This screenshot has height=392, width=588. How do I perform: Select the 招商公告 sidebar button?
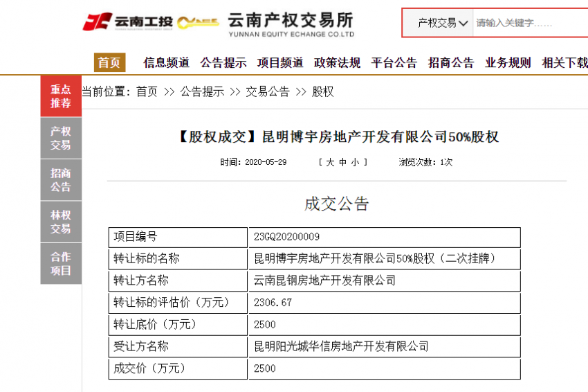coord(61,180)
